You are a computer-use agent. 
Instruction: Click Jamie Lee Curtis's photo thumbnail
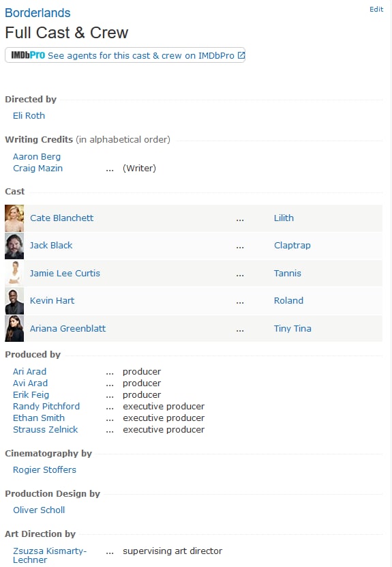point(14,274)
